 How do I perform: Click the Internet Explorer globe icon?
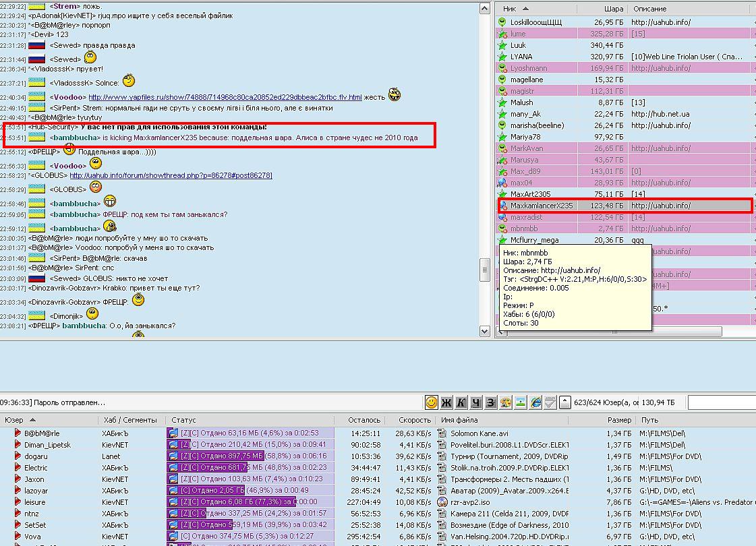pyautogui.click(x=536, y=402)
